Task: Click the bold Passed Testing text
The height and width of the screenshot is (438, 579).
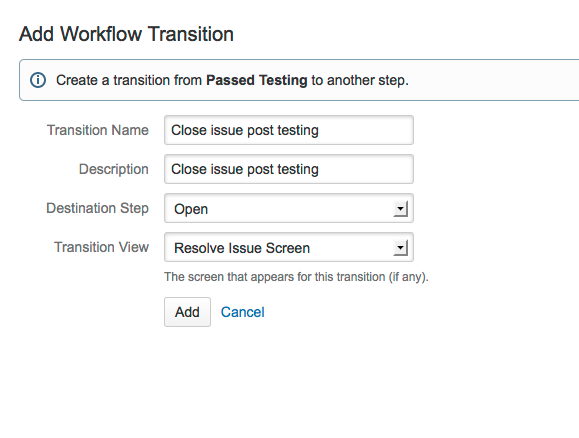Action: (257, 80)
